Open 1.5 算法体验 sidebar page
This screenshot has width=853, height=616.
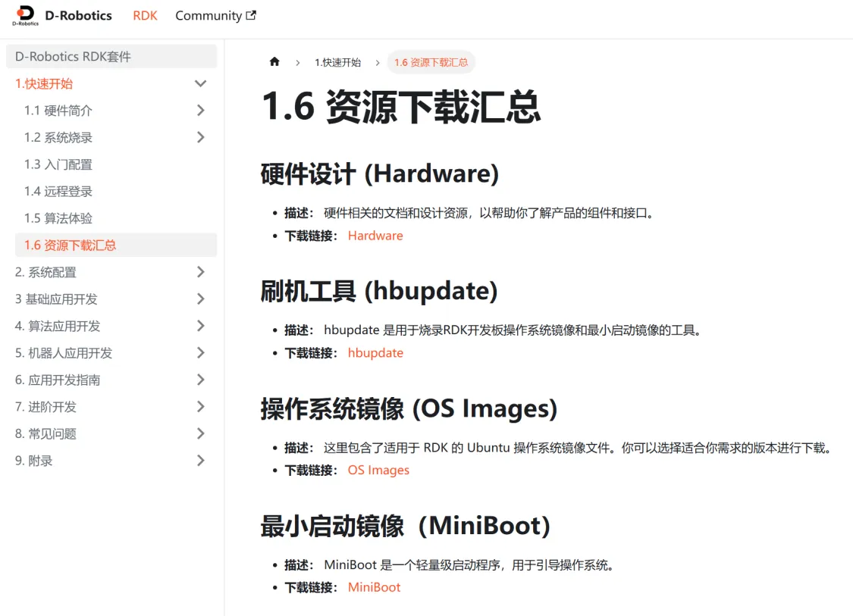[x=58, y=218]
